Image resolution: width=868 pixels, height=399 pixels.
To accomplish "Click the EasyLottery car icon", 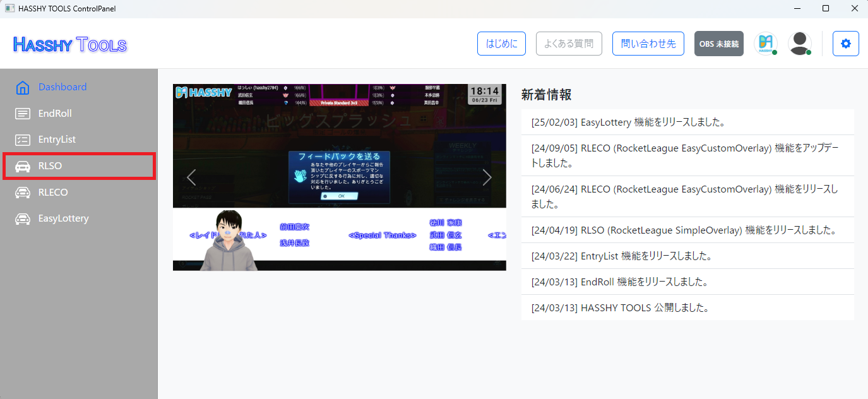I will click(23, 218).
